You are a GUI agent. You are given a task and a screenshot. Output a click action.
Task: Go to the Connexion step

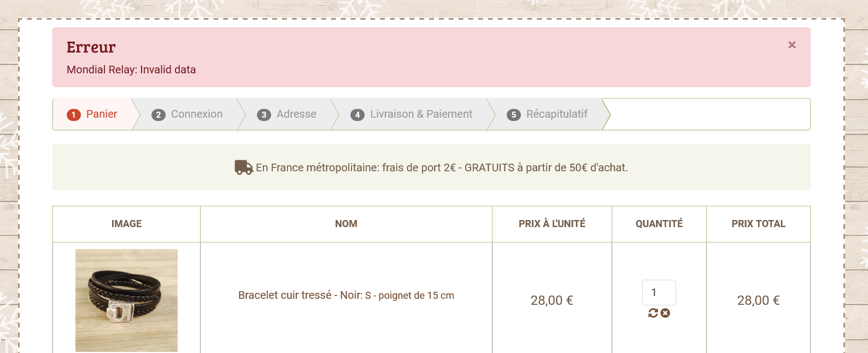coord(187,114)
